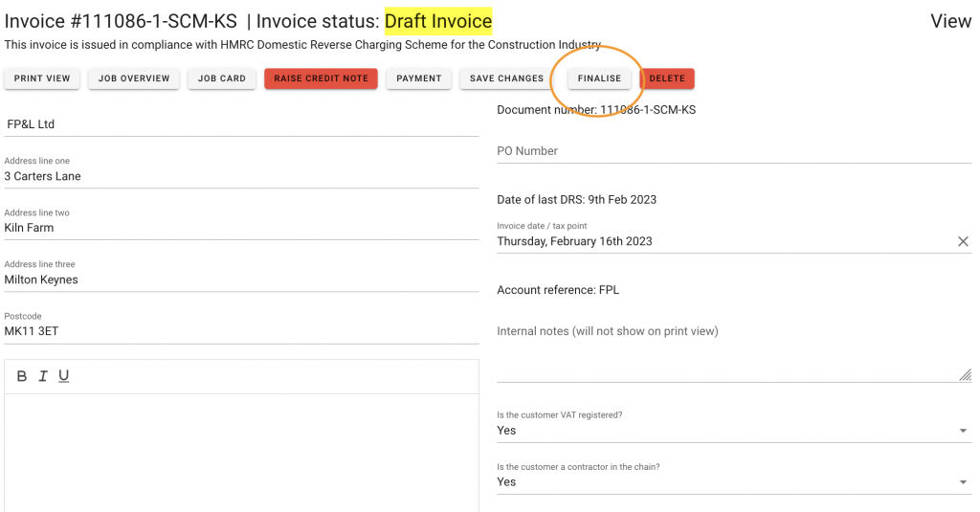Edit the customer name FP&L Ltd
Image resolution: width=980 pixels, height=512 pixels.
(x=239, y=124)
